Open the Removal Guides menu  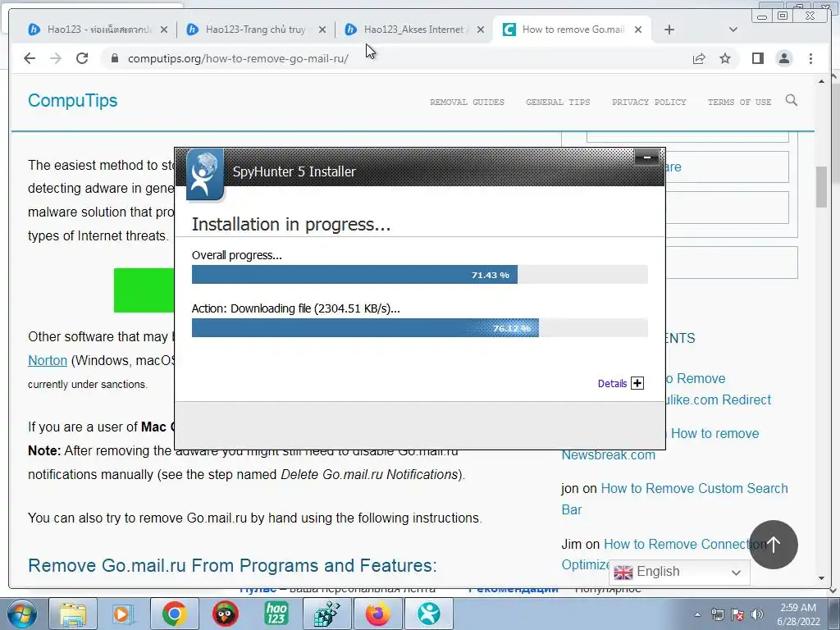[x=467, y=102]
